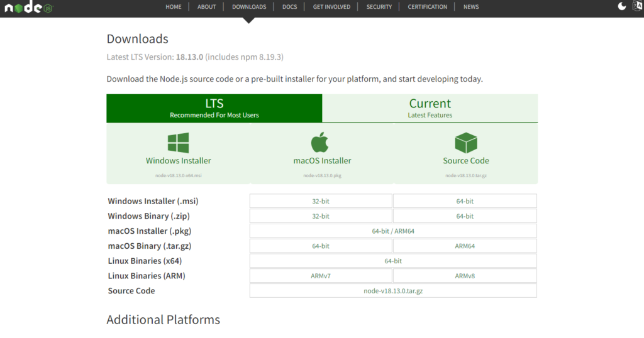644x338 pixels.
Task: Download macOS Binary ARM64
Action: [465, 246]
